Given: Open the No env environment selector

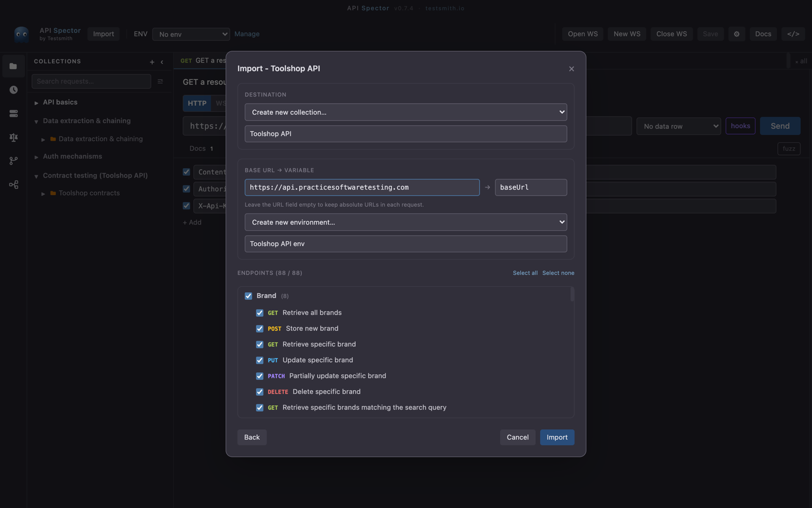Looking at the screenshot, I should point(191,34).
